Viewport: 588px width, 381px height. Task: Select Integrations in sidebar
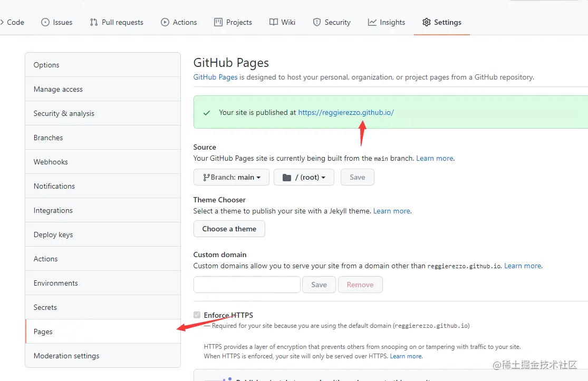103,210
